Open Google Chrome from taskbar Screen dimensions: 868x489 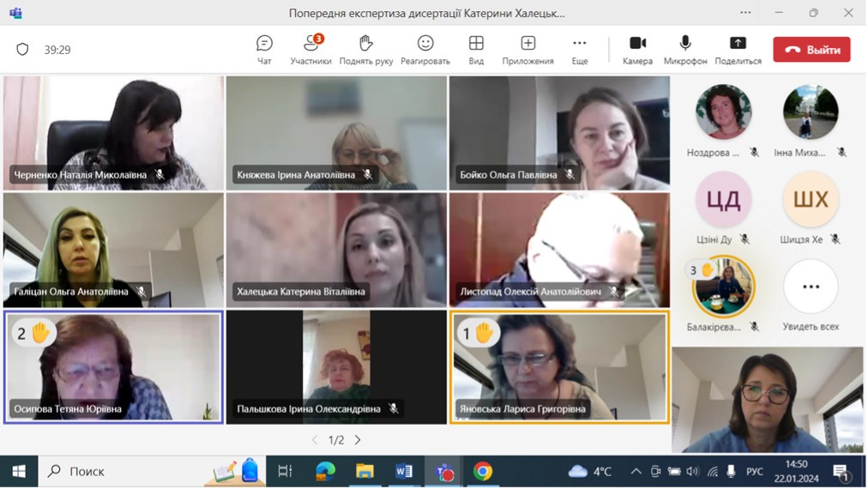pos(483,471)
